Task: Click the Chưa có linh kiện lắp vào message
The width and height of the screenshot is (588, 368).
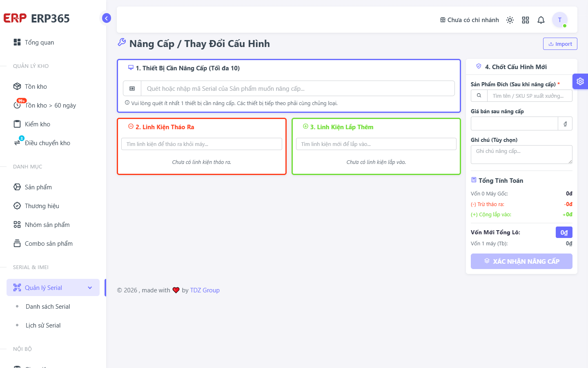Action: tap(376, 162)
